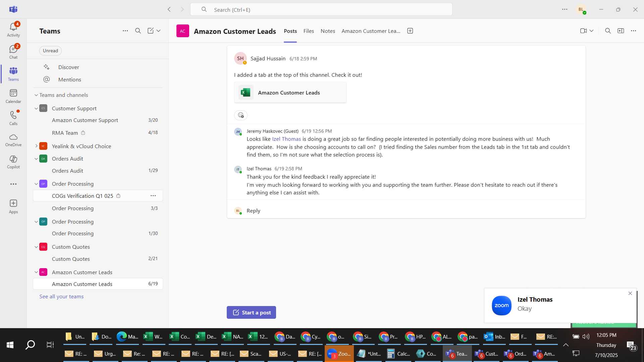The image size is (644, 362).
Task: Search in channel with the magnifier icon
Action: pos(608,31)
